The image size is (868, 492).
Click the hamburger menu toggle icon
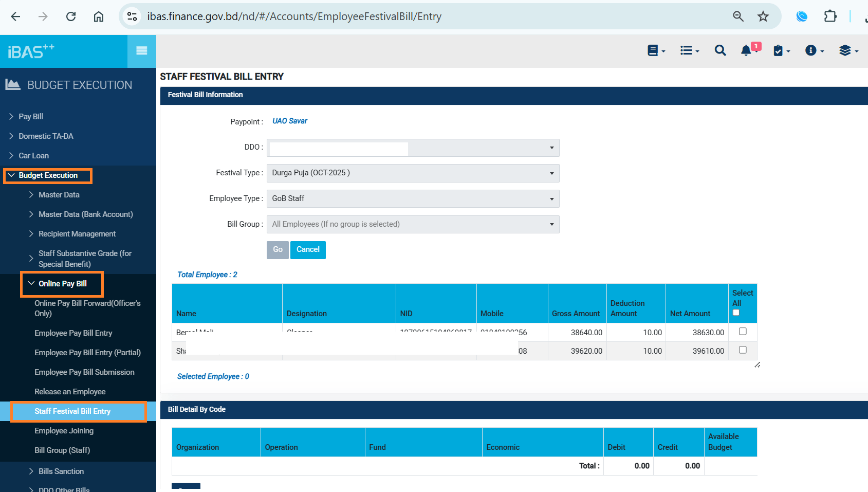[x=142, y=51]
